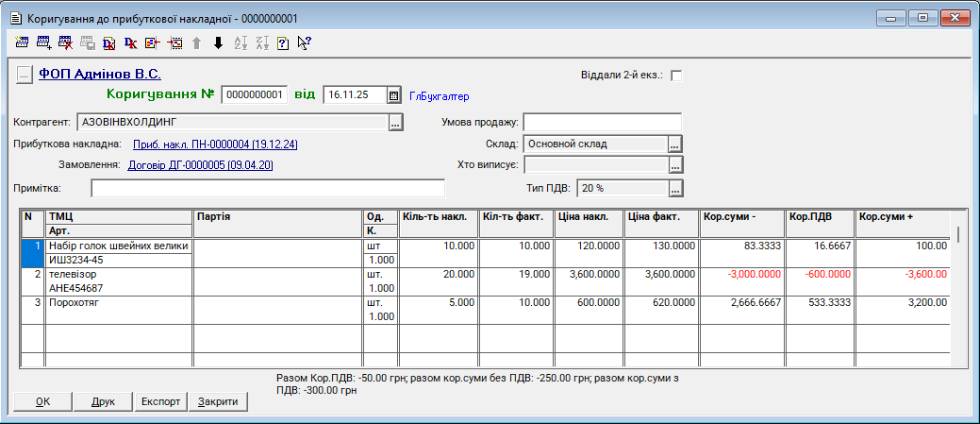Screen dimensions: 980x424
Task: Click the Експорт button
Action: click(160, 401)
